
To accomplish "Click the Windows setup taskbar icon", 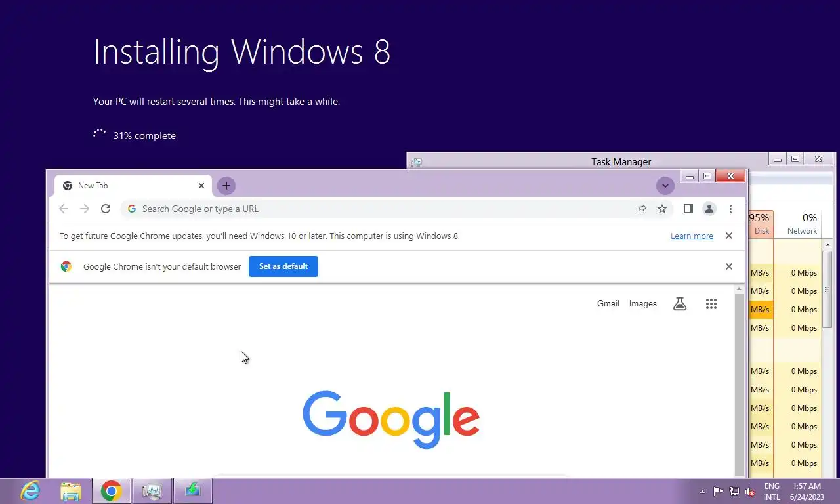I will pos(193,491).
